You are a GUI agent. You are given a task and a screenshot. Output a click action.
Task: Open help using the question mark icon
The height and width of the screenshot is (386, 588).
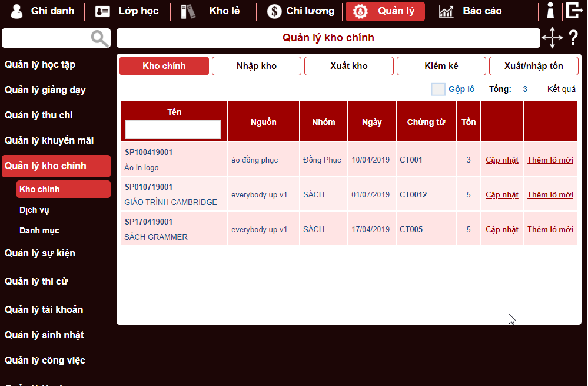[x=573, y=38]
